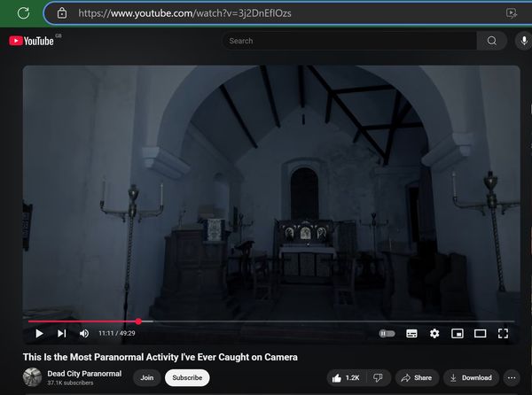Image resolution: width=532 pixels, height=395 pixels.
Task: Click the YouTube URL in the address bar
Action: point(184,13)
